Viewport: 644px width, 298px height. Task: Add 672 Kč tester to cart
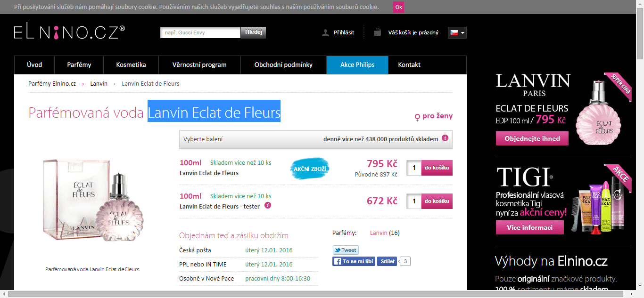pyautogui.click(x=437, y=201)
